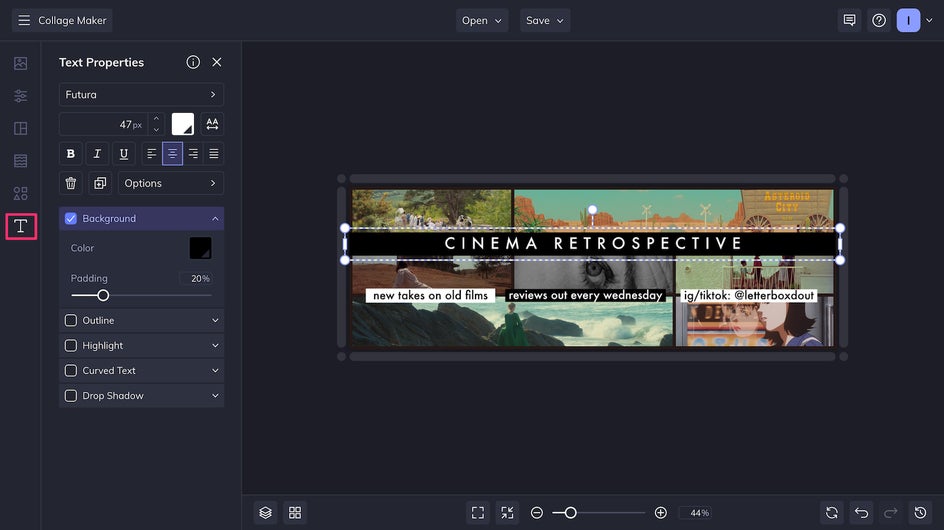Apply Italic formatting to text
The width and height of the screenshot is (944, 530).
pos(97,154)
